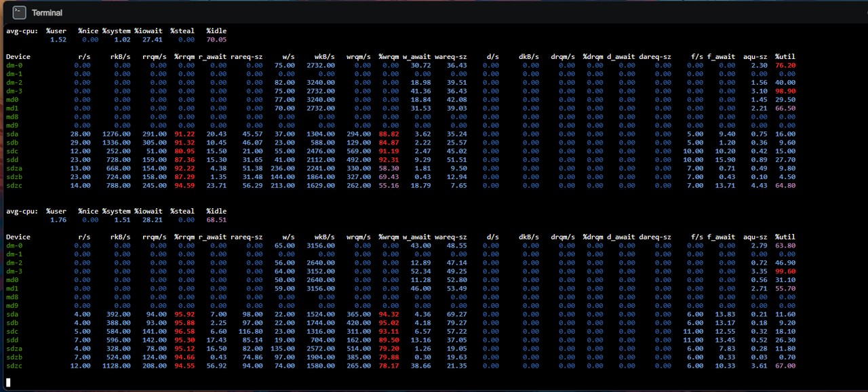Click the rkB/s value 1336.00
The image size is (868, 392).
[x=117, y=142]
